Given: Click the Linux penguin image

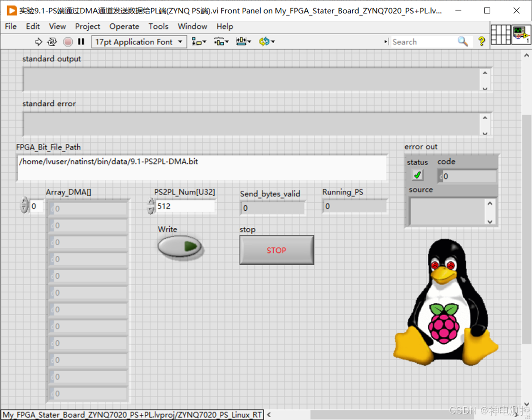Looking at the screenshot, I should (x=446, y=302).
